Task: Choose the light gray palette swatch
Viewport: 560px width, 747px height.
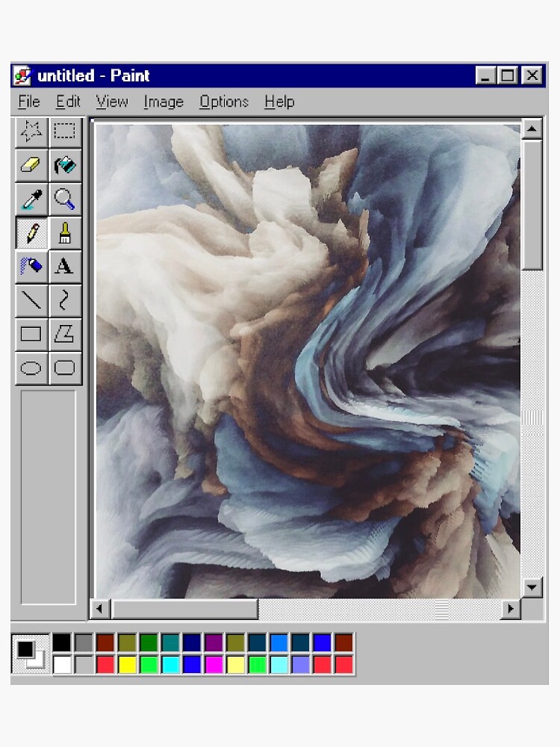Action: [84, 664]
